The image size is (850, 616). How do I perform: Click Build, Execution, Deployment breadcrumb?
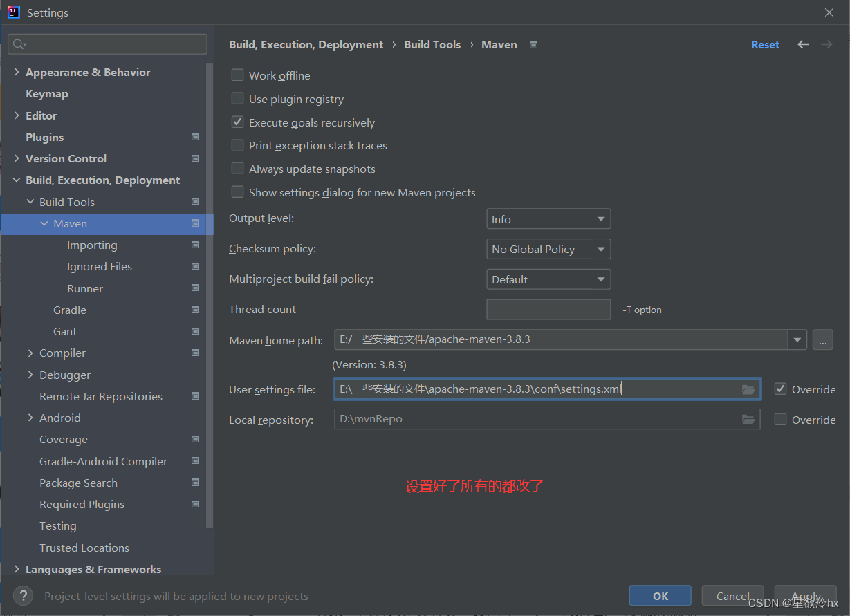tap(306, 44)
